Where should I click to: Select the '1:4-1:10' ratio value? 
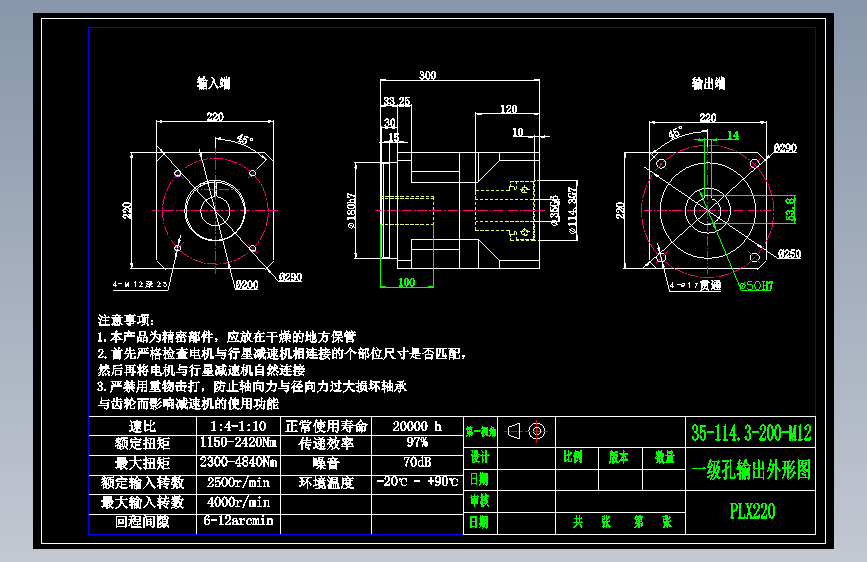(238, 426)
